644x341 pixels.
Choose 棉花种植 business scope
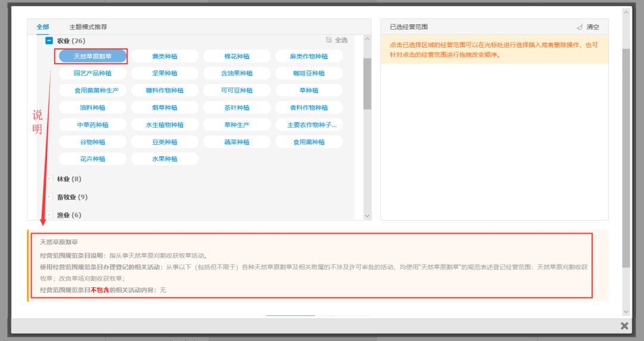[237, 57]
